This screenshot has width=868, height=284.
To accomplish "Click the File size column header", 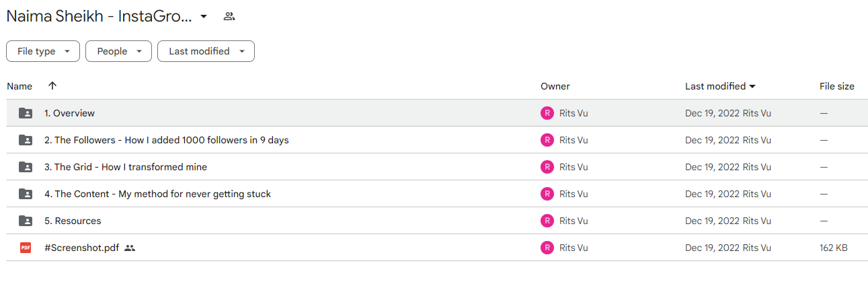I will tap(837, 86).
